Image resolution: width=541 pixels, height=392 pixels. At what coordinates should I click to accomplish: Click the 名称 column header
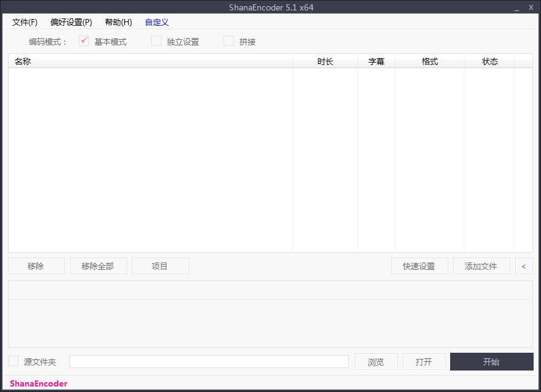[150, 61]
